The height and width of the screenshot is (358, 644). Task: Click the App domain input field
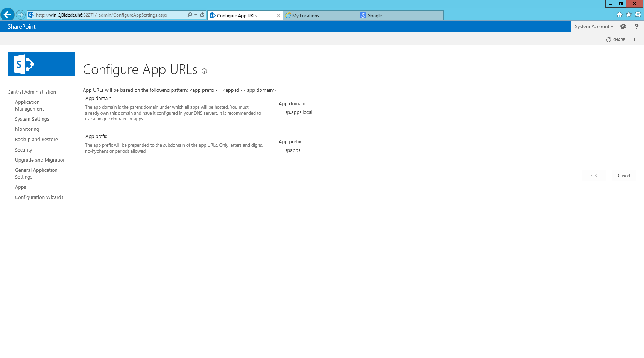tap(334, 112)
